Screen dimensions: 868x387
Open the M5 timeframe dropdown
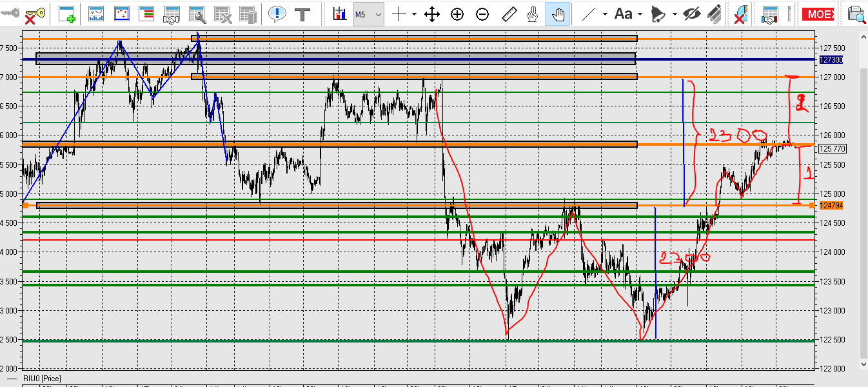coord(369,14)
